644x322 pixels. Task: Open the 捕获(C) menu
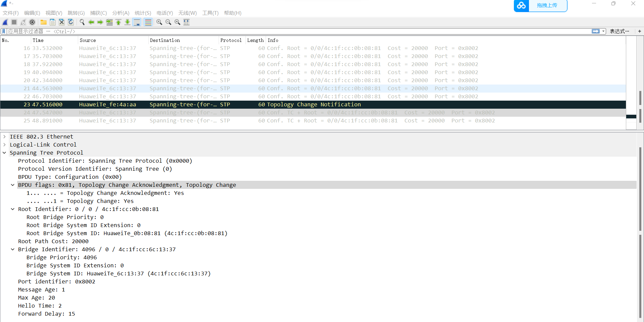(99, 13)
